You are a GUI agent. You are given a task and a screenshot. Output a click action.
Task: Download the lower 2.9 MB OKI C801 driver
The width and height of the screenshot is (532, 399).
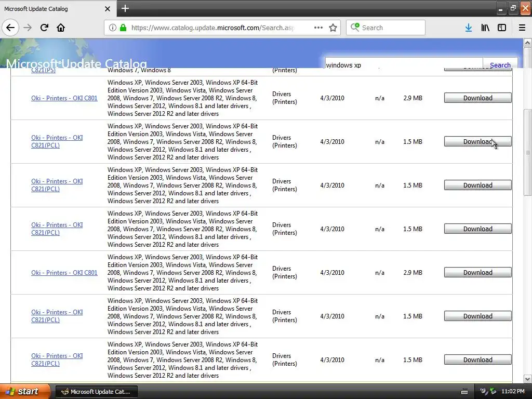(478, 272)
